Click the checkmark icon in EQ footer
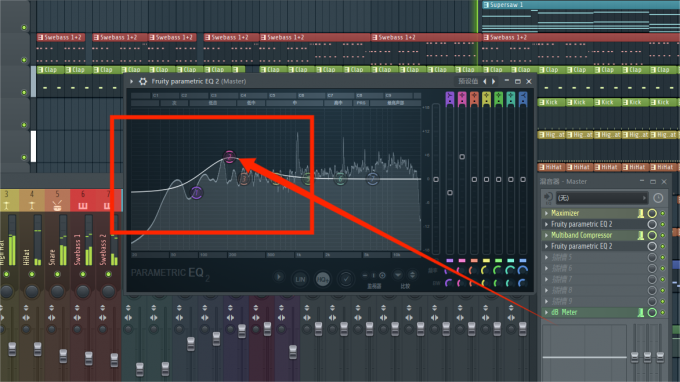The width and height of the screenshot is (680, 382). tap(346, 279)
